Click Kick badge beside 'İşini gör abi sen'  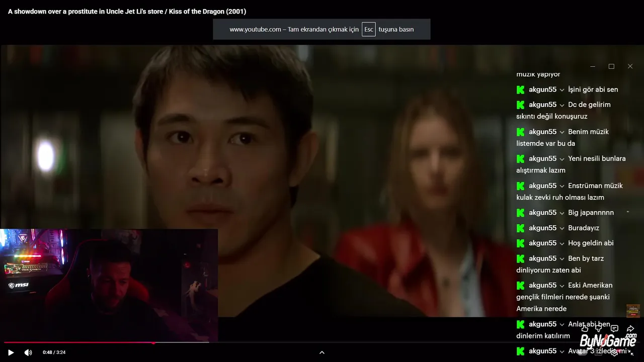click(x=521, y=89)
